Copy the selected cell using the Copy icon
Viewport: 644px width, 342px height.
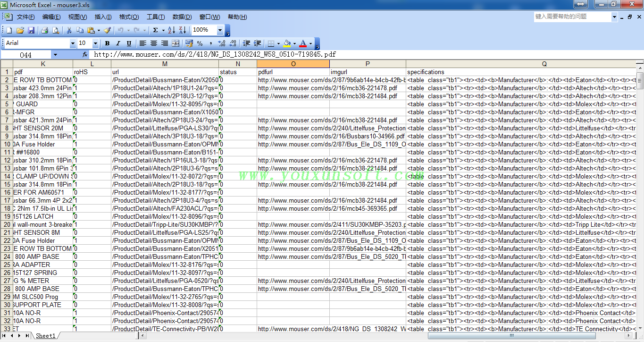click(x=80, y=30)
